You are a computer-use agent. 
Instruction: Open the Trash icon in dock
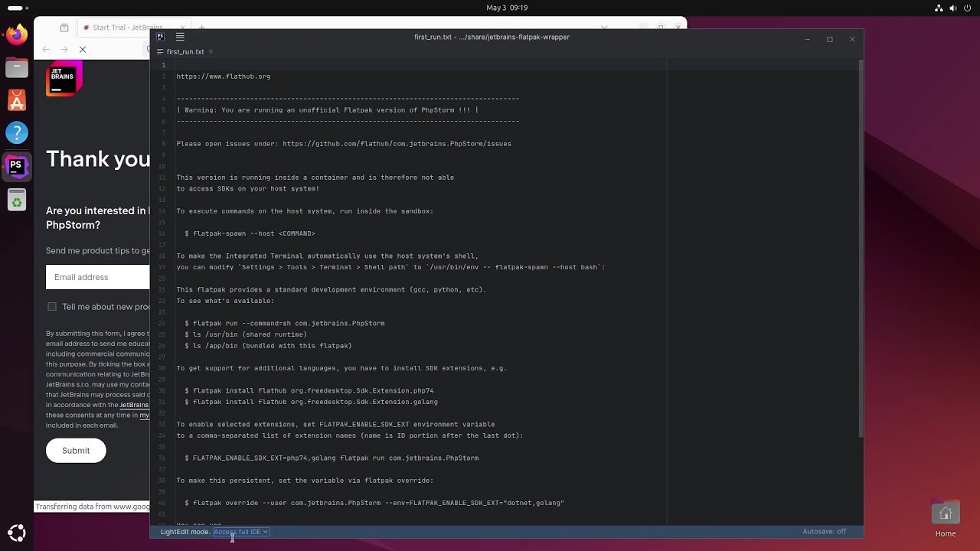pos(16,201)
